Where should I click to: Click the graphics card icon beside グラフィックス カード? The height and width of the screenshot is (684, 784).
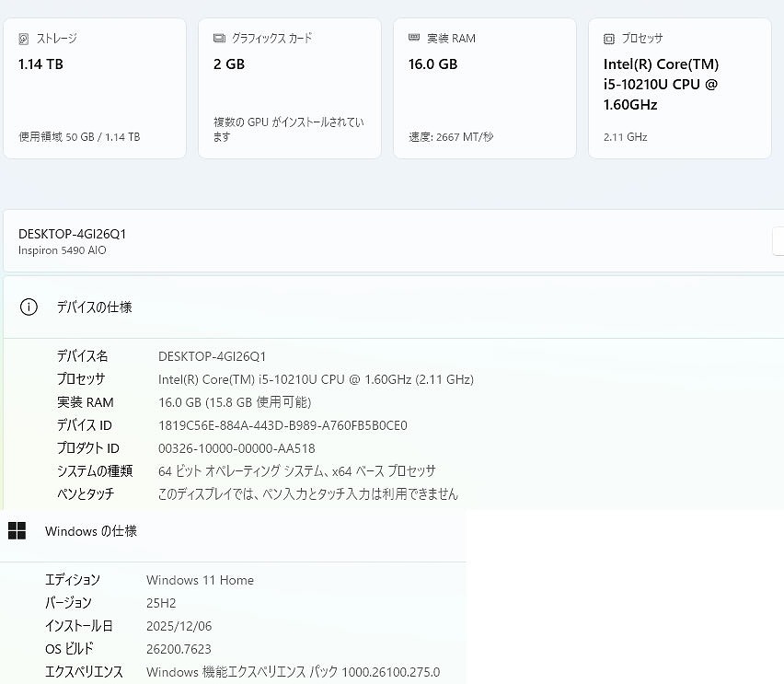pos(219,39)
